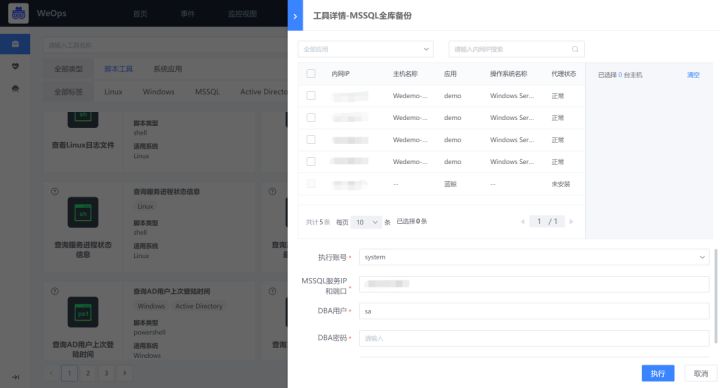Filter by the Linux tag
Image resolution: width=720 pixels, height=388 pixels.
coord(113,92)
